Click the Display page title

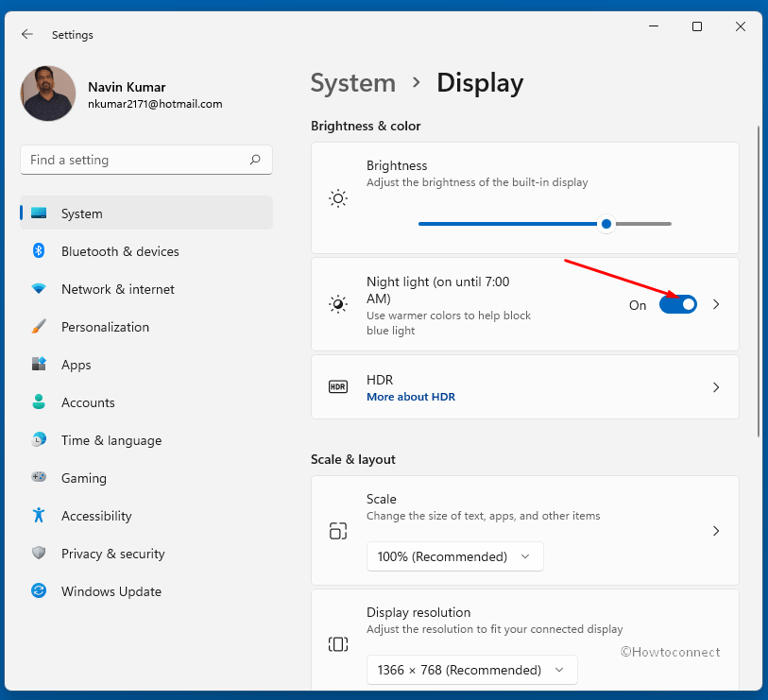tap(480, 83)
